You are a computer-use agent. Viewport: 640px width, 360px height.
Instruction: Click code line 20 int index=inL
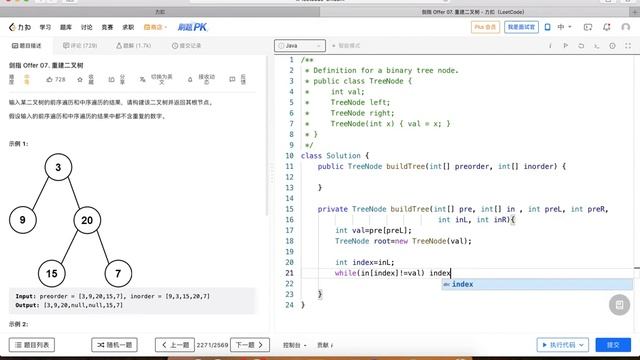coord(365,262)
